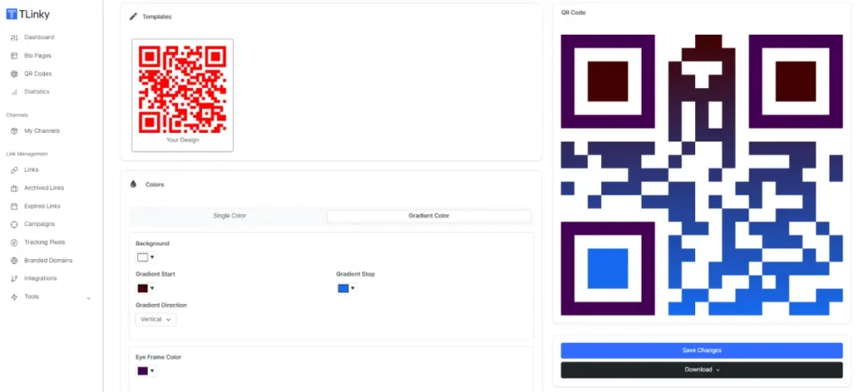Click the My Channels box icon
The image size is (868, 392).
click(14, 131)
